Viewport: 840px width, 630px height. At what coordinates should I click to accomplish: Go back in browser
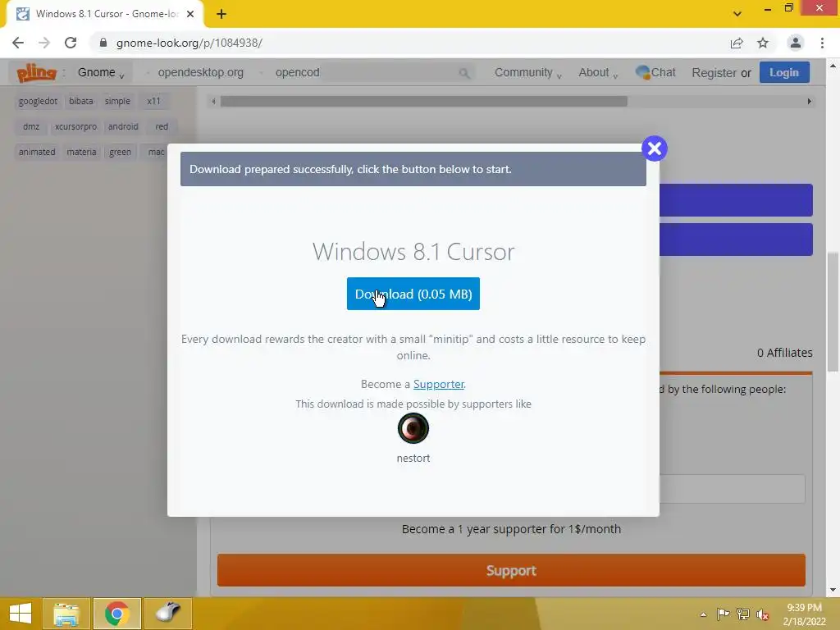(x=18, y=43)
